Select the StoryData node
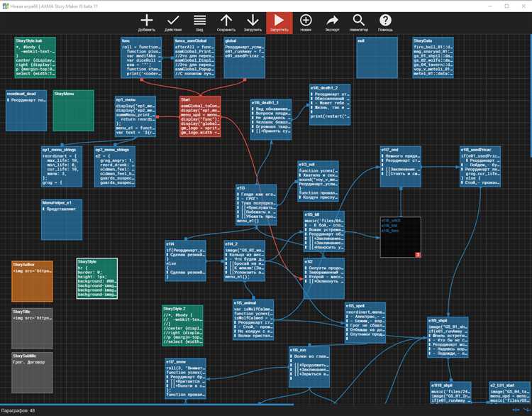Image resolution: width=532 pixels, height=416 pixels. [x=433, y=58]
